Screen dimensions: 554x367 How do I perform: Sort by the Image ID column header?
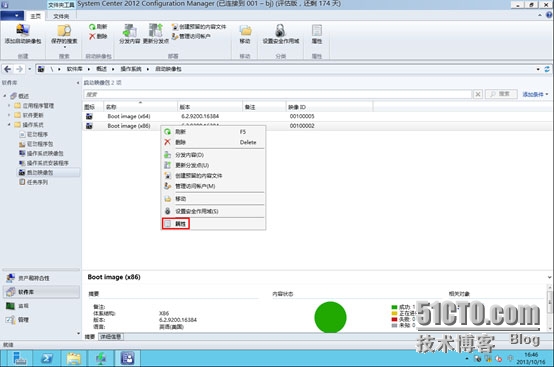(329, 107)
